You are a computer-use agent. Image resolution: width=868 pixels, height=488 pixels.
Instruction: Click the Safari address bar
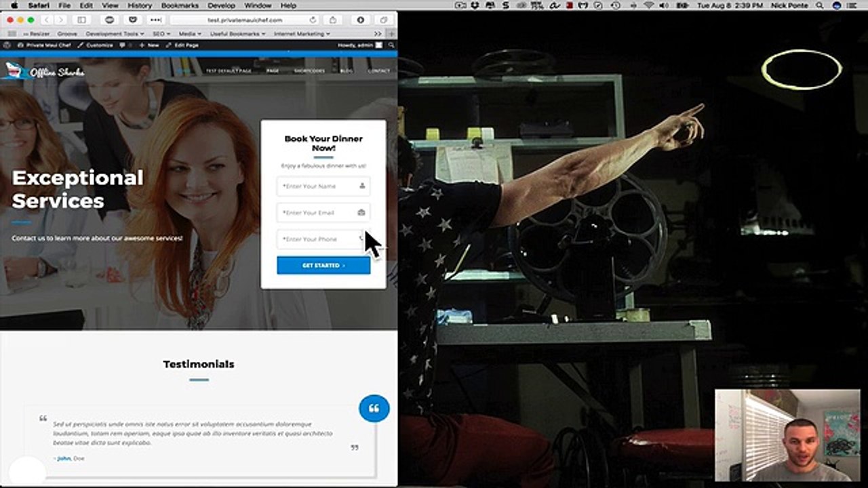tap(243, 20)
